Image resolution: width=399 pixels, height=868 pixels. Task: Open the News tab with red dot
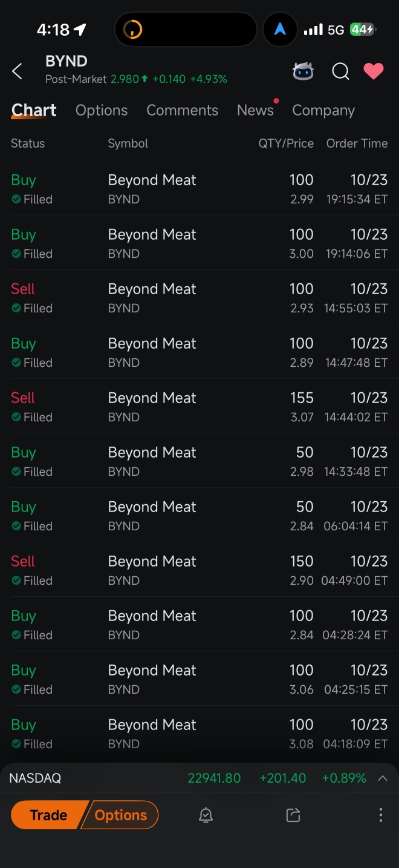pyautogui.click(x=255, y=110)
